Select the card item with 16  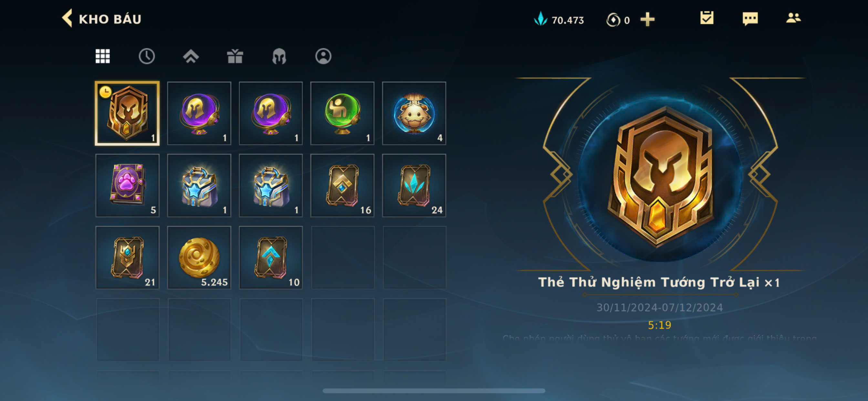(342, 186)
